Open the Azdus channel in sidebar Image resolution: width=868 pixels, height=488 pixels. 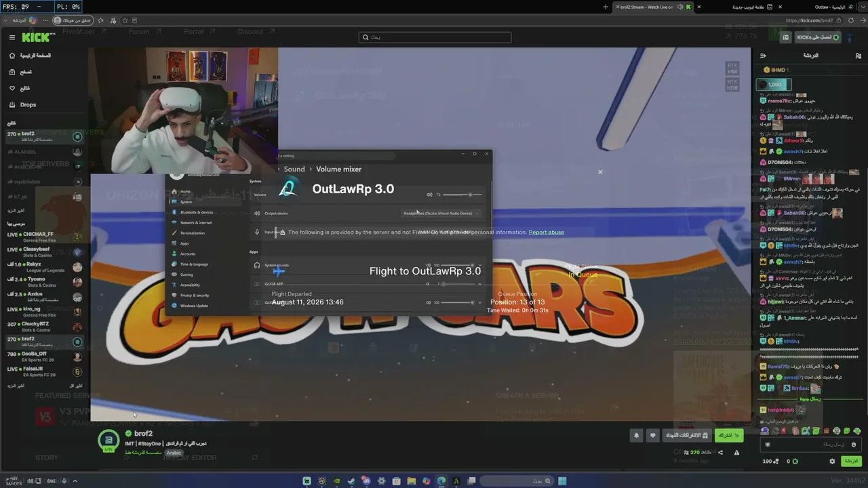pyautogui.click(x=45, y=297)
